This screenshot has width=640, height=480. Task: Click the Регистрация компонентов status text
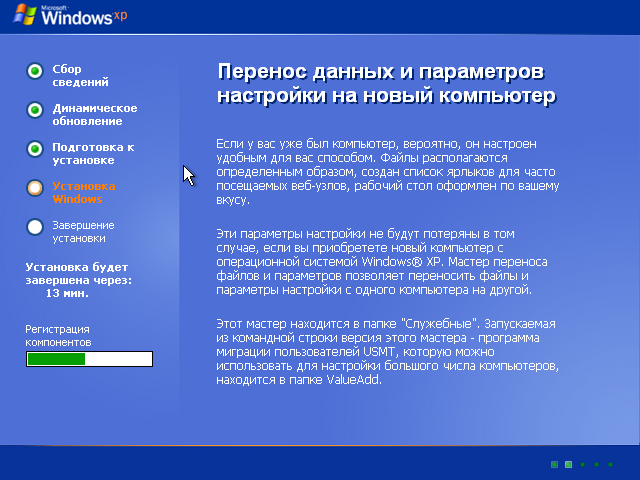58,336
